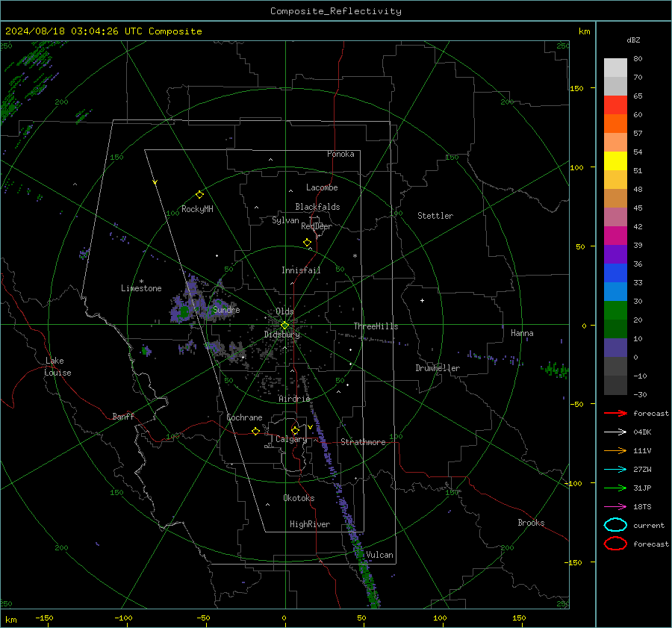Select the yellow diamond marker above Calgary
The width and height of the screenshot is (672, 628).
(295, 430)
